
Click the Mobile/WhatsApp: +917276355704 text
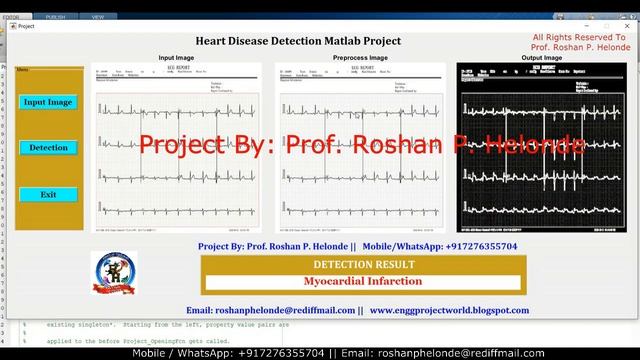tap(440, 247)
